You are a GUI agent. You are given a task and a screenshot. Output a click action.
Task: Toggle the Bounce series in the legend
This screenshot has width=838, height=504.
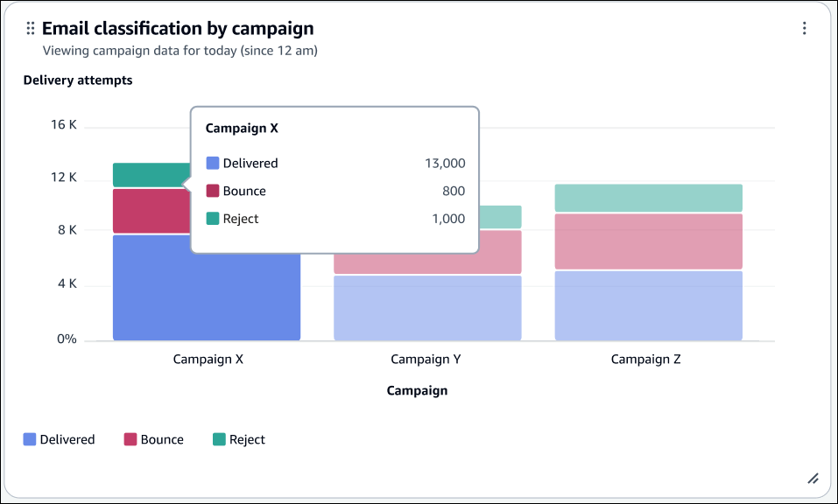[162, 439]
